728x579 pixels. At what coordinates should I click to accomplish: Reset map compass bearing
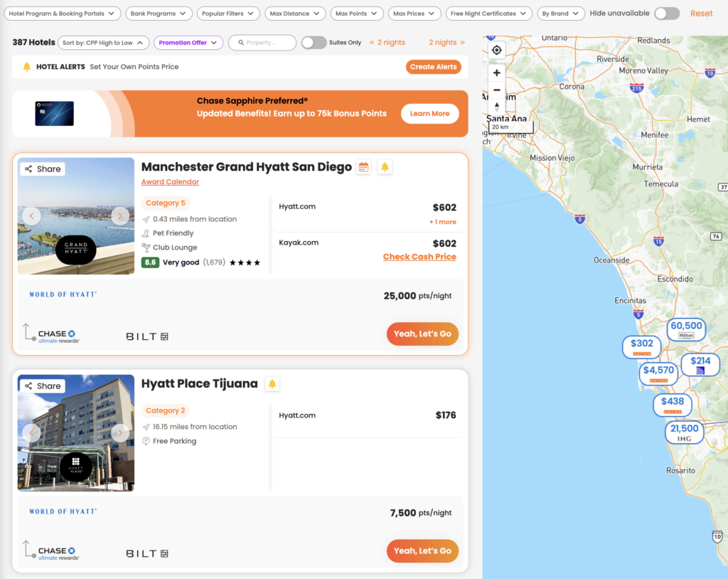(497, 107)
